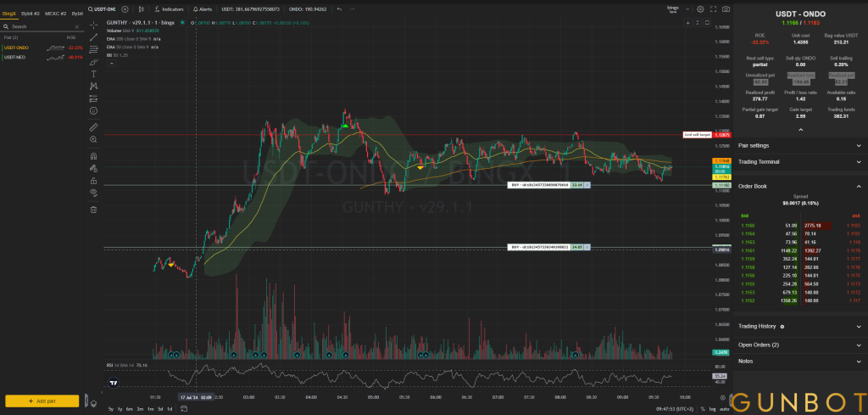Select the 1d time range
The image size is (868, 415).
pyautogui.click(x=170, y=409)
